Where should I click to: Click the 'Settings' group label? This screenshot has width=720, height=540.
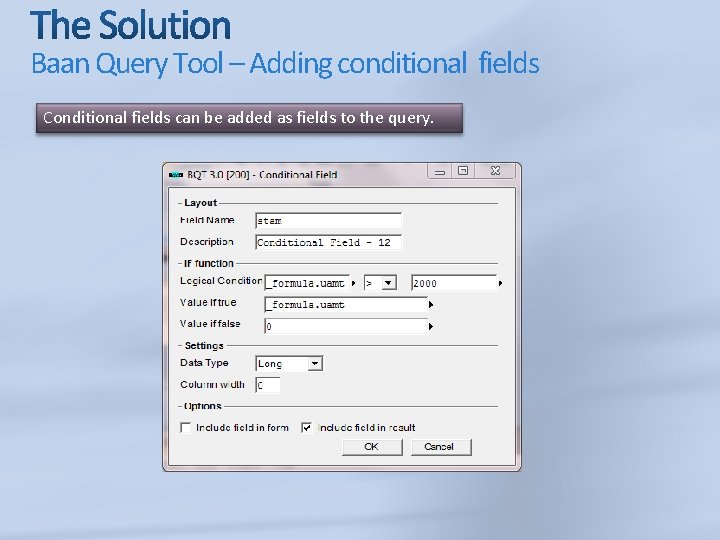click(204, 346)
